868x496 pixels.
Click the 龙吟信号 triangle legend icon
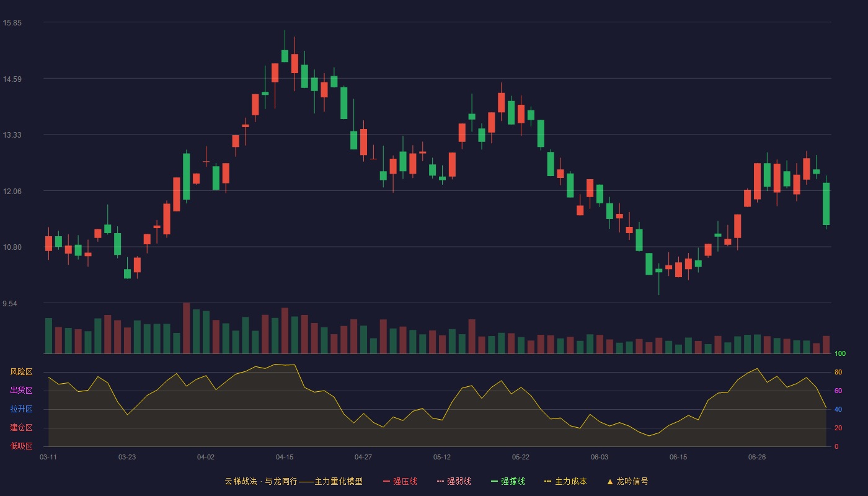(x=610, y=481)
